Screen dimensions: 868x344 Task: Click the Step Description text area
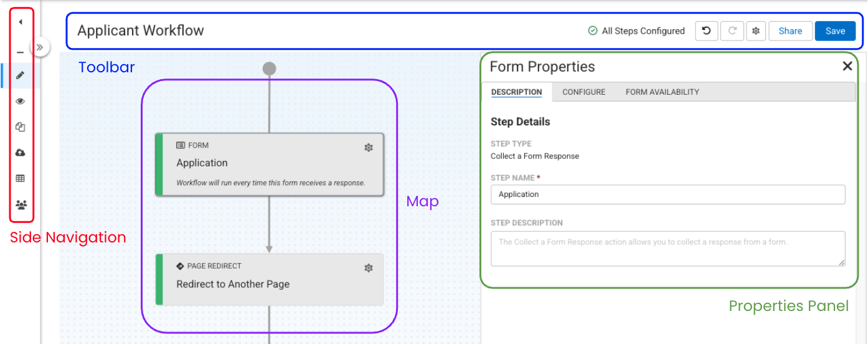click(x=668, y=249)
